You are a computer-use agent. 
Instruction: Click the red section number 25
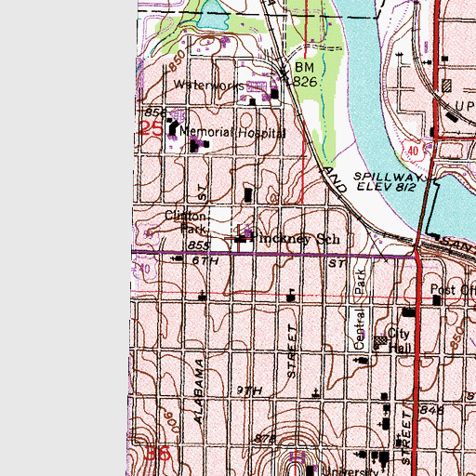[x=151, y=128]
